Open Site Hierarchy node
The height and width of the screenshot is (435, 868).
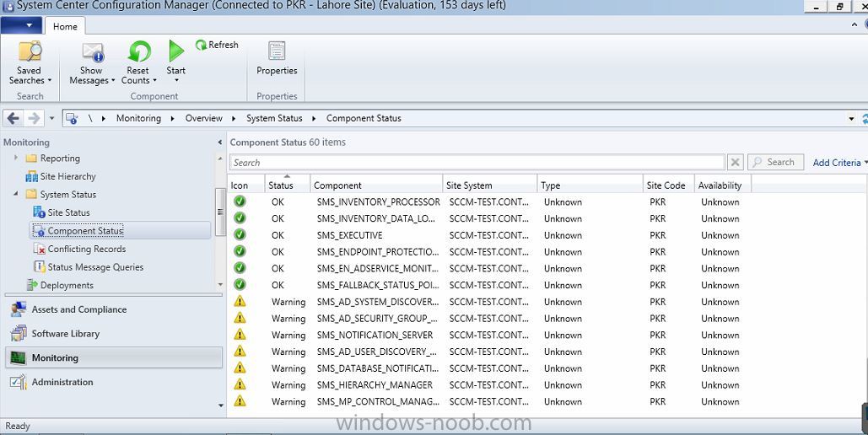coord(61,176)
